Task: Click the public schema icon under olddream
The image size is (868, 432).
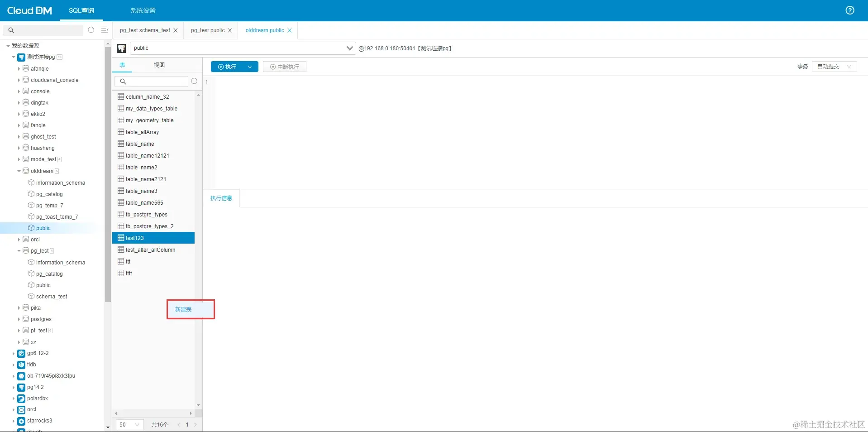Action: tap(30, 228)
